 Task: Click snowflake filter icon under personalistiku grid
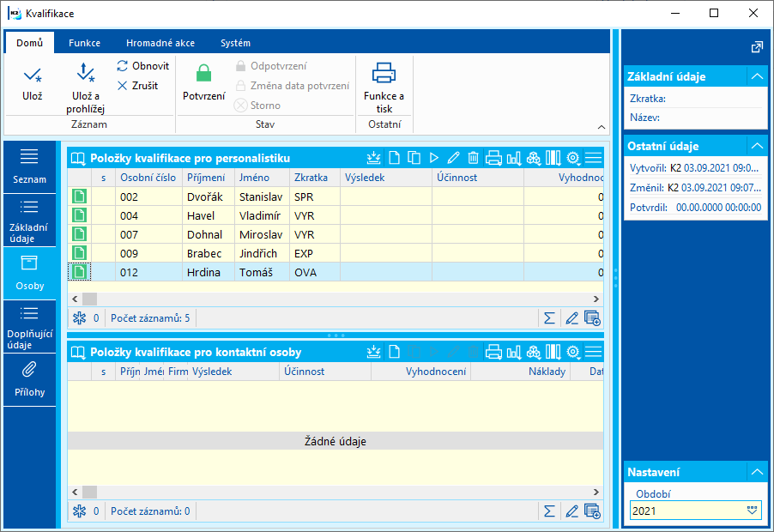(78, 318)
